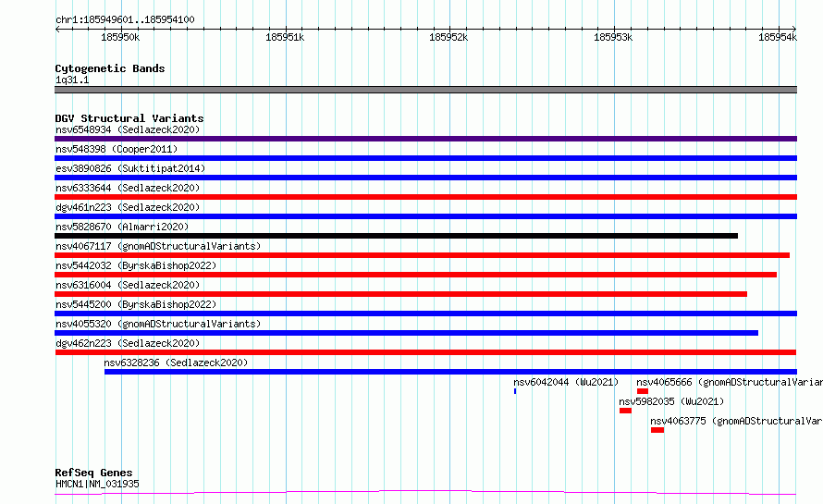Image resolution: width=823 pixels, height=504 pixels.
Task: Click the small red nsv4065666 variant marker
Action: [x=643, y=391]
